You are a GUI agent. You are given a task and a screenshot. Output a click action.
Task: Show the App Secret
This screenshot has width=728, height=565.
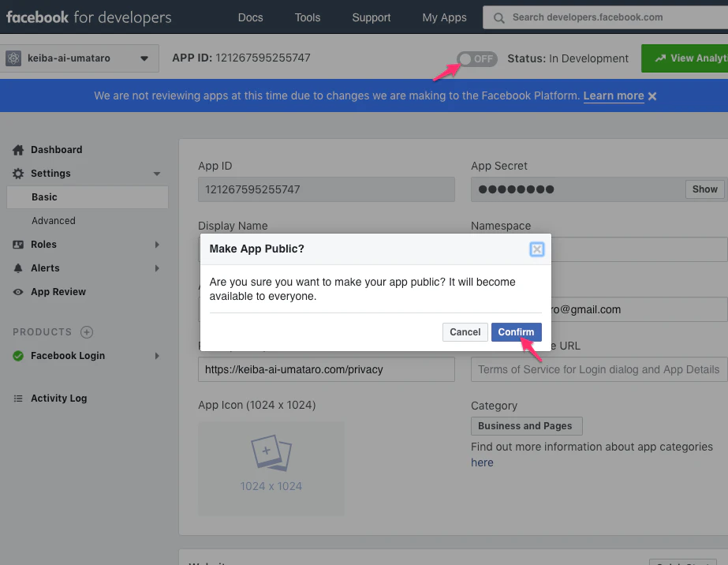pyautogui.click(x=705, y=189)
